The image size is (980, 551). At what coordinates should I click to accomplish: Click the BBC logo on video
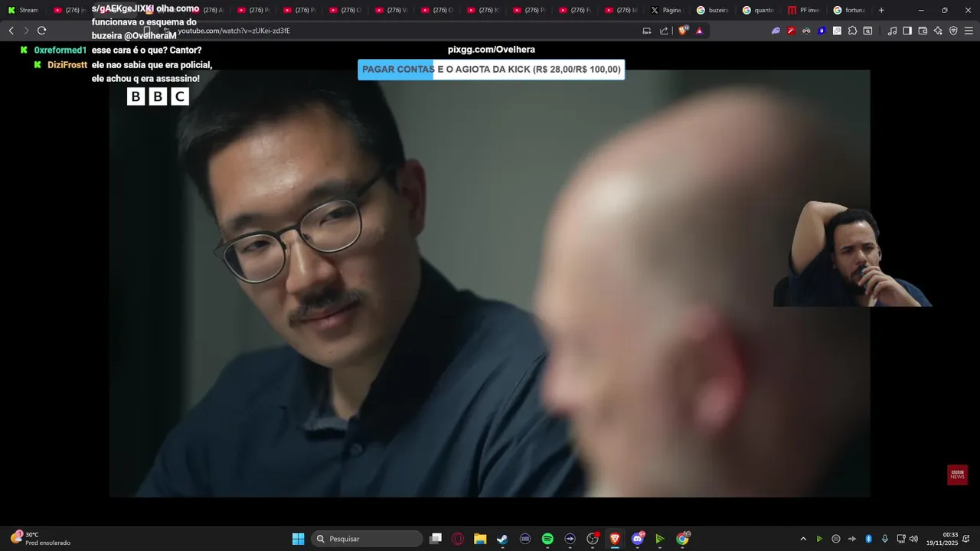[x=158, y=96]
